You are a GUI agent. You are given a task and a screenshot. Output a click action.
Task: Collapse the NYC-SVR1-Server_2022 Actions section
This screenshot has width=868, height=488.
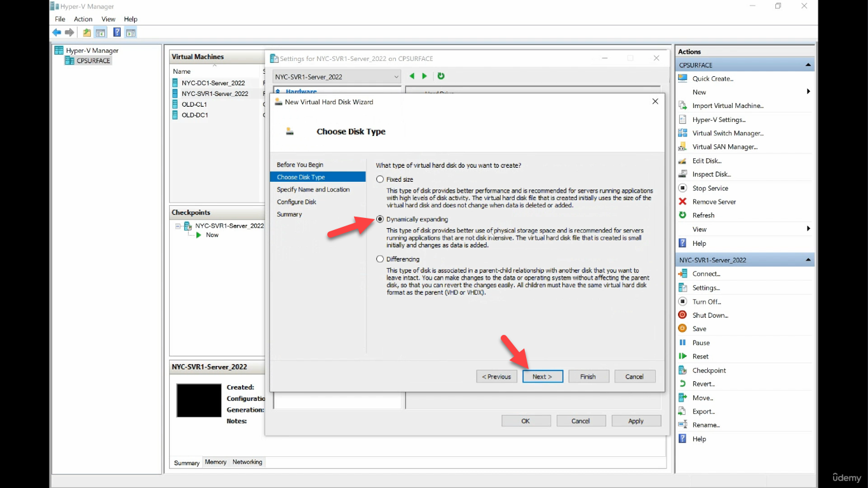tap(808, 260)
